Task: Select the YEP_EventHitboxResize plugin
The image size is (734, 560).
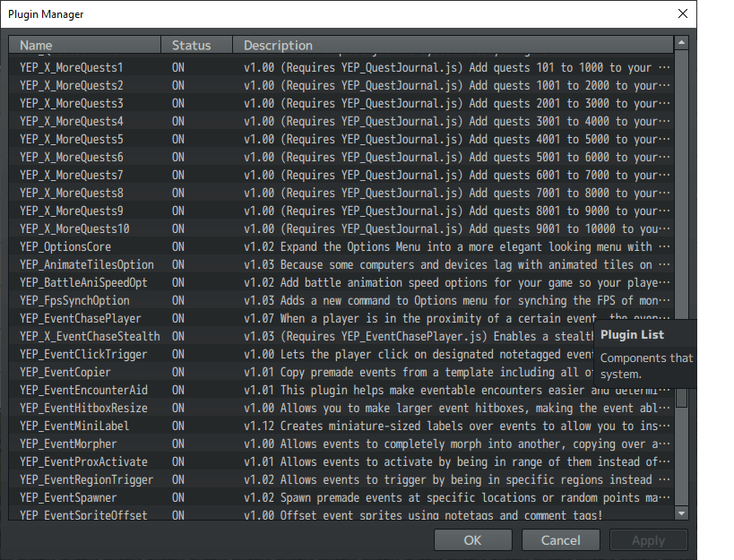Action: tap(341, 408)
